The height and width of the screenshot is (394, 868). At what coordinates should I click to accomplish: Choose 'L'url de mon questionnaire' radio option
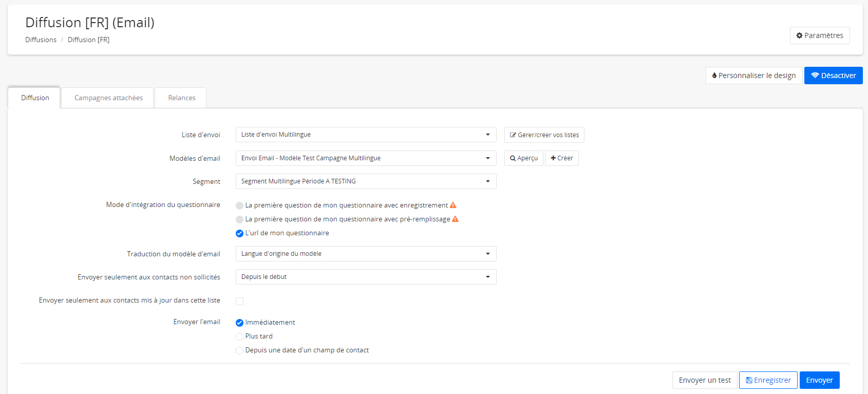click(x=239, y=233)
